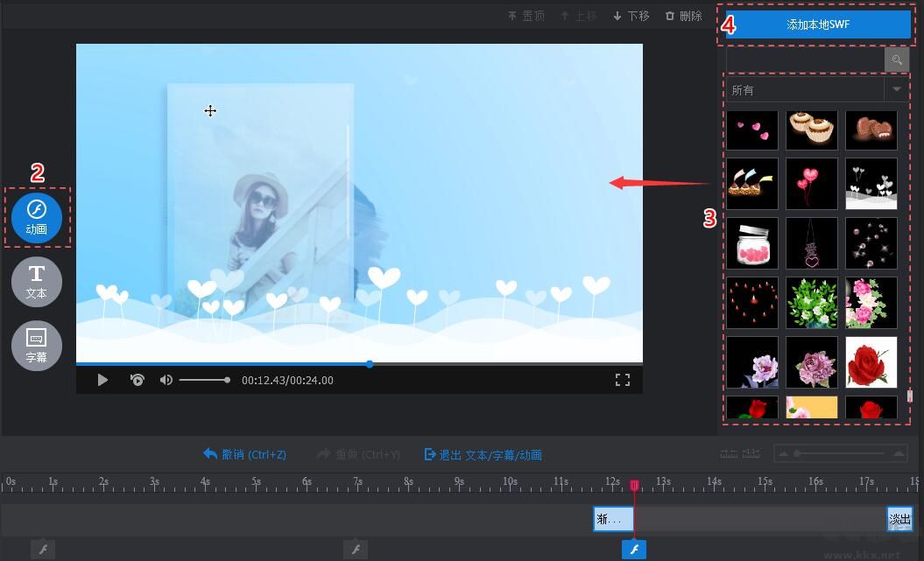The height and width of the screenshot is (561, 924).
Task: Click 撤销 (Ctrl+Z) undo
Action: click(244, 454)
